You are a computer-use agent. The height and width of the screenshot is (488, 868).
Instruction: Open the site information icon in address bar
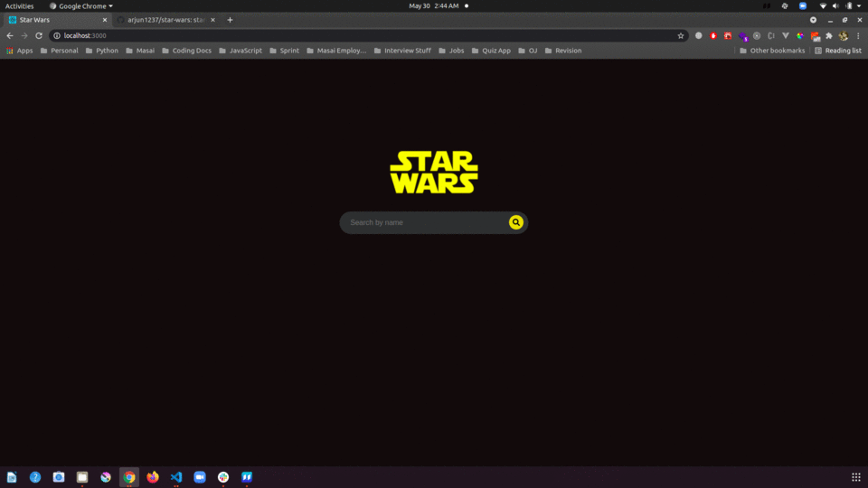tap(56, 35)
